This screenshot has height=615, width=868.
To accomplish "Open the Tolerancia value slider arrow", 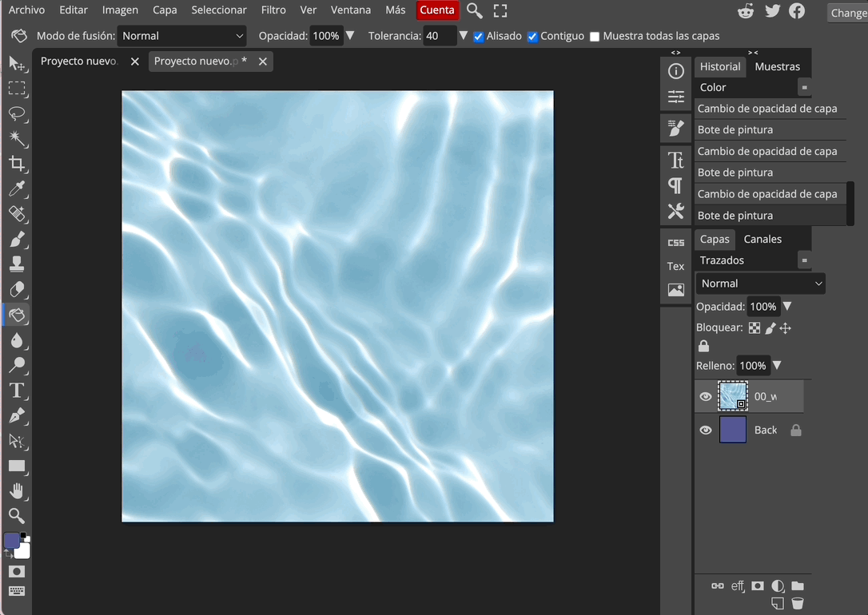I will tap(463, 36).
